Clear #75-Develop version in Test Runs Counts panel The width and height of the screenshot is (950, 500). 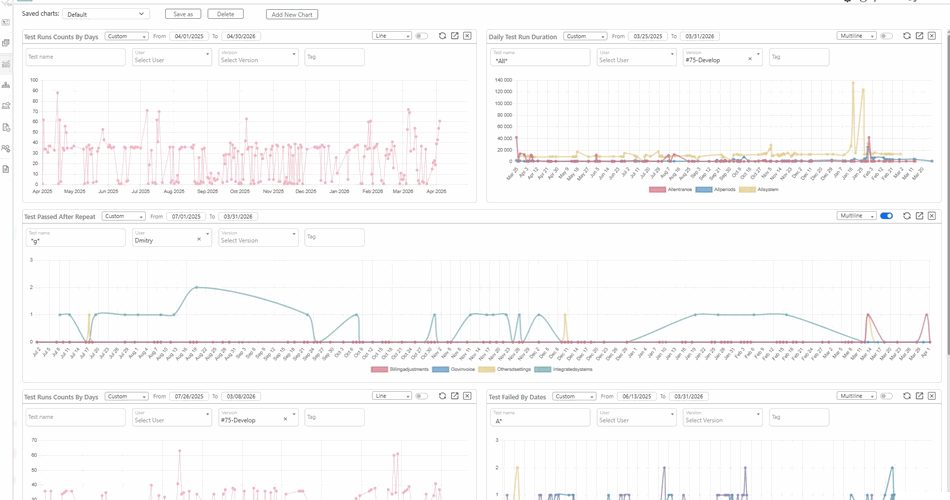(x=285, y=419)
